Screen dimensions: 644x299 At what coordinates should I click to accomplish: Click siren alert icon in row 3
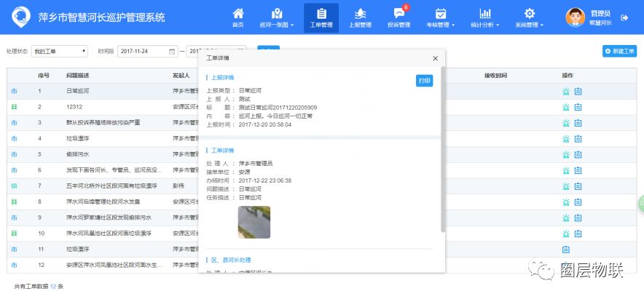(566, 123)
